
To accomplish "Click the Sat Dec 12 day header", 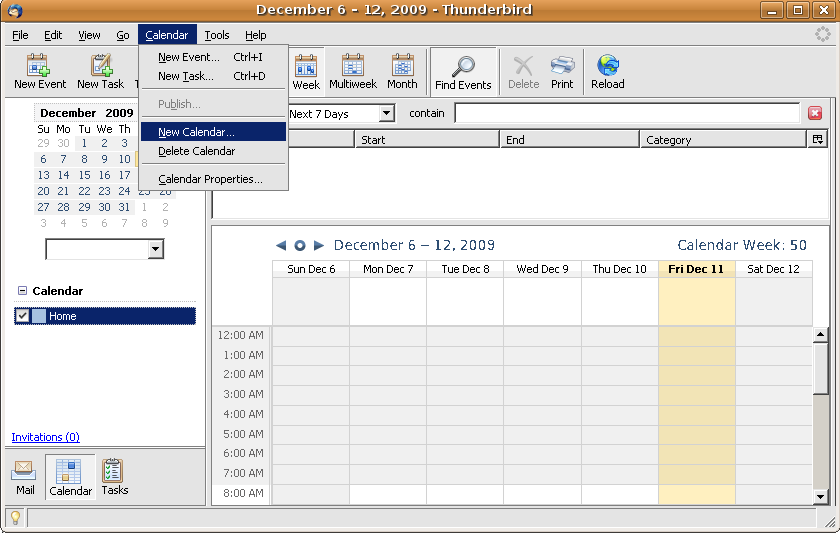I will [x=774, y=269].
